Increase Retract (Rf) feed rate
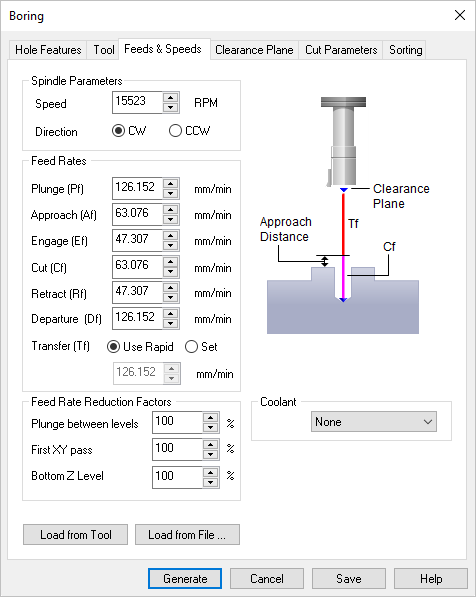The width and height of the screenshot is (476, 597). tap(171, 287)
